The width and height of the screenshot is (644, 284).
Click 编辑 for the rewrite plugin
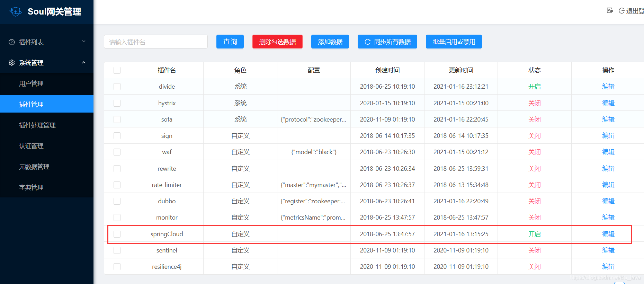tap(608, 169)
